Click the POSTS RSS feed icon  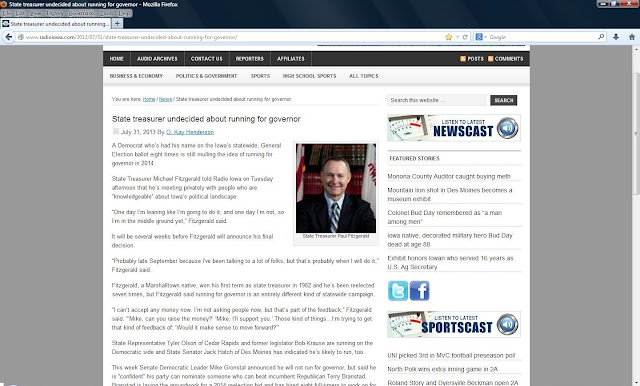[463, 59]
